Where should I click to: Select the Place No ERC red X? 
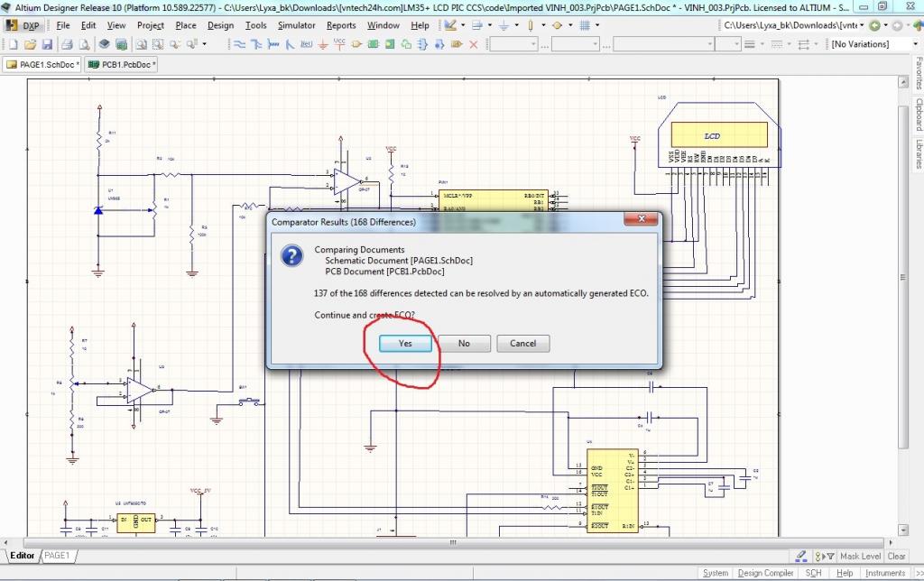tap(473, 44)
